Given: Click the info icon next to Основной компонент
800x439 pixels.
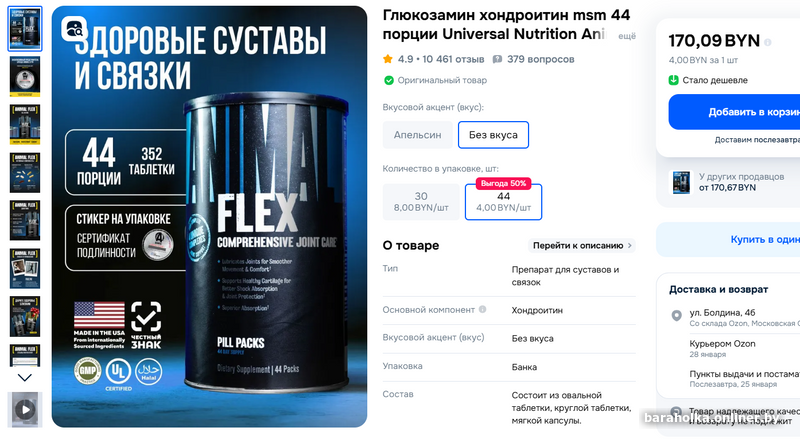Looking at the screenshot, I should [482, 309].
